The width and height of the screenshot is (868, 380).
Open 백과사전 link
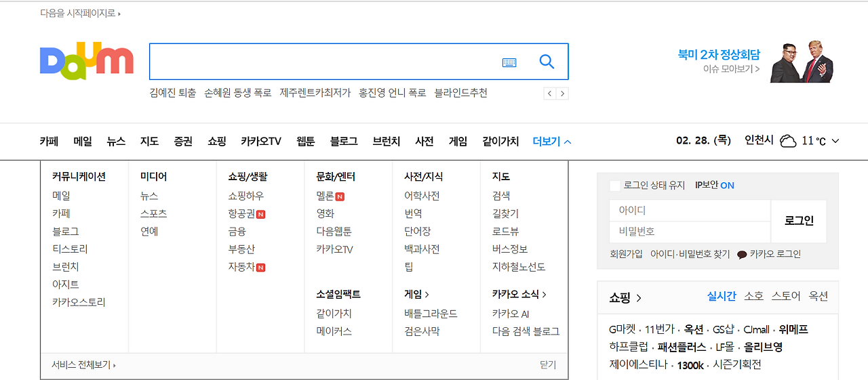pyautogui.click(x=422, y=249)
